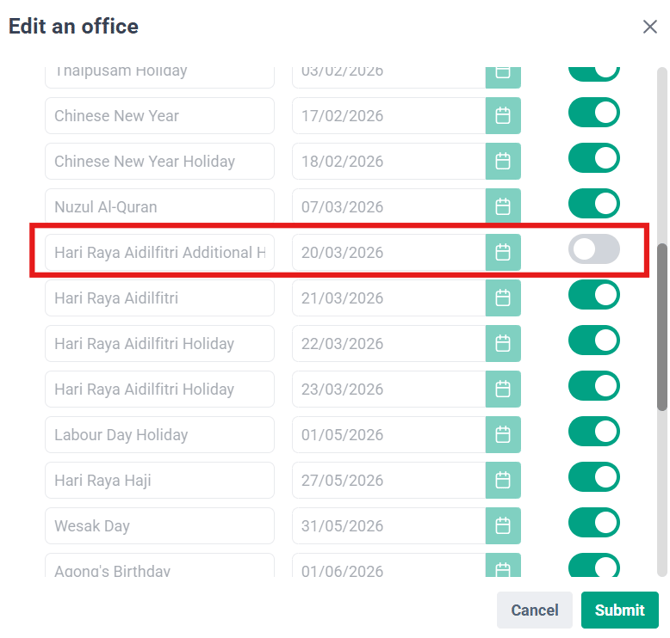Click the Submit button

[x=619, y=610]
